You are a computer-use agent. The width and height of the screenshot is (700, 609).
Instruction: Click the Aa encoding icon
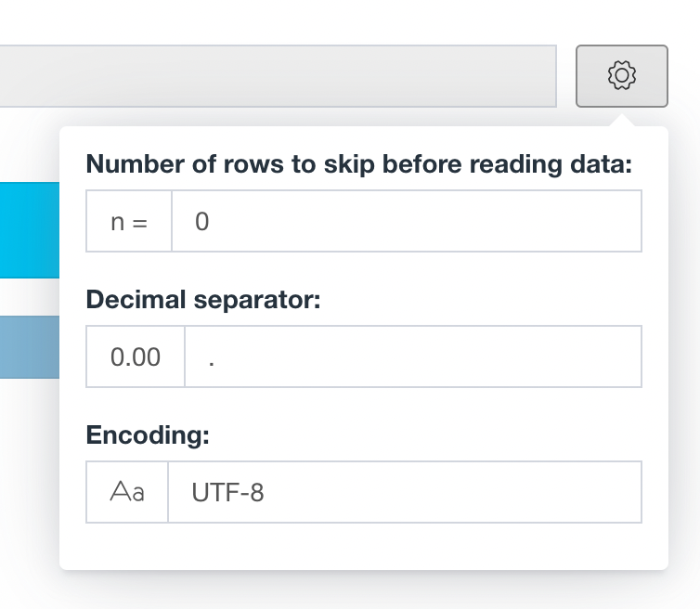(127, 492)
